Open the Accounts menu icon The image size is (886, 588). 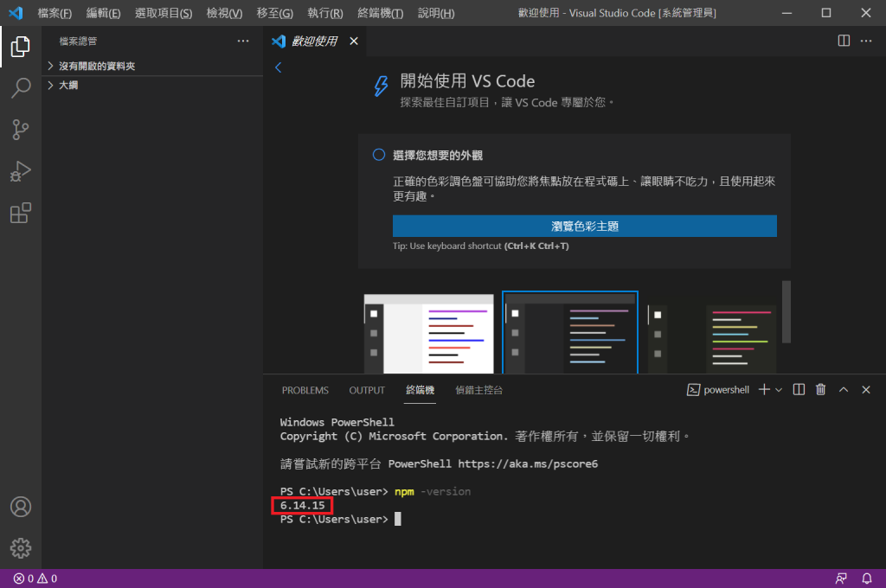tap(21, 507)
